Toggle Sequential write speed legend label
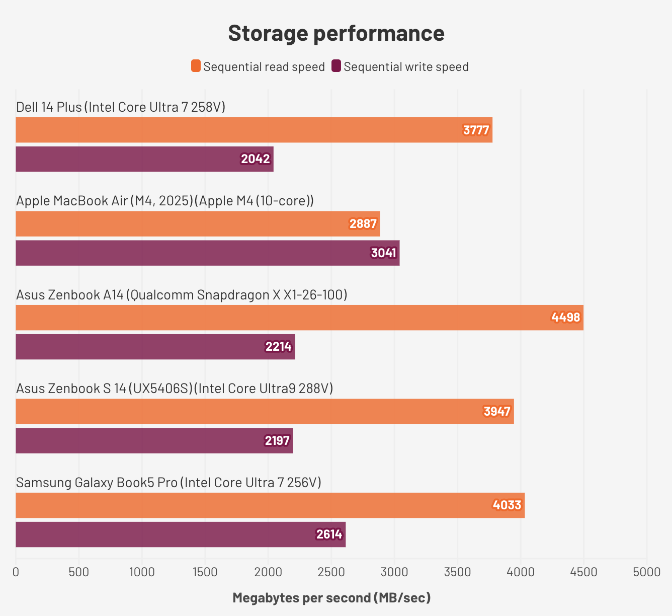The height and width of the screenshot is (616, 672). (406, 67)
